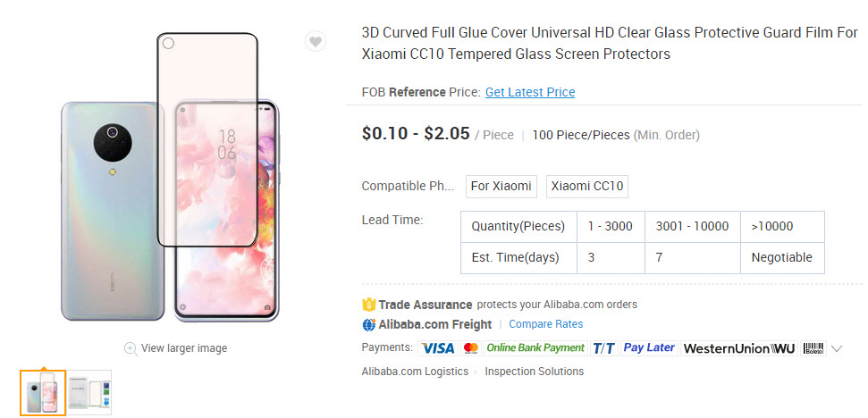Open the Inspection Solutions link
Screen dimensions: 868x418
(x=534, y=372)
